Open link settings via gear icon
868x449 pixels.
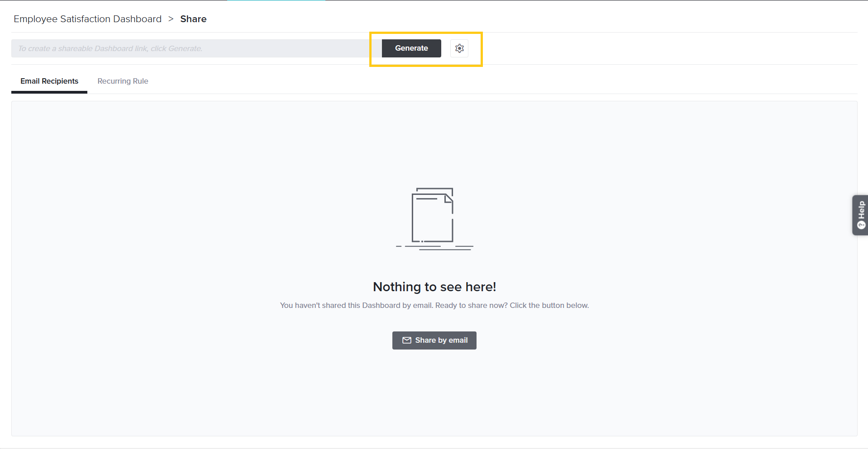click(459, 48)
